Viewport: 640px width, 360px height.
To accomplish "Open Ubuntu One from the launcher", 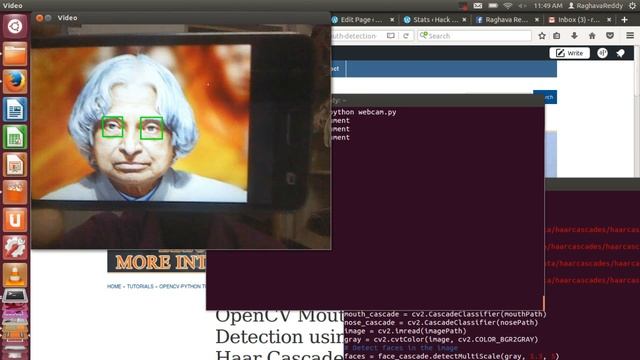I will coord(15,220).
